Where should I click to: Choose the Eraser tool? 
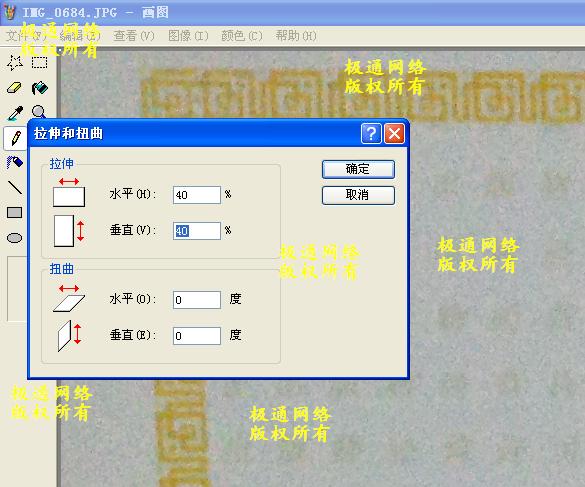point(15,88)
